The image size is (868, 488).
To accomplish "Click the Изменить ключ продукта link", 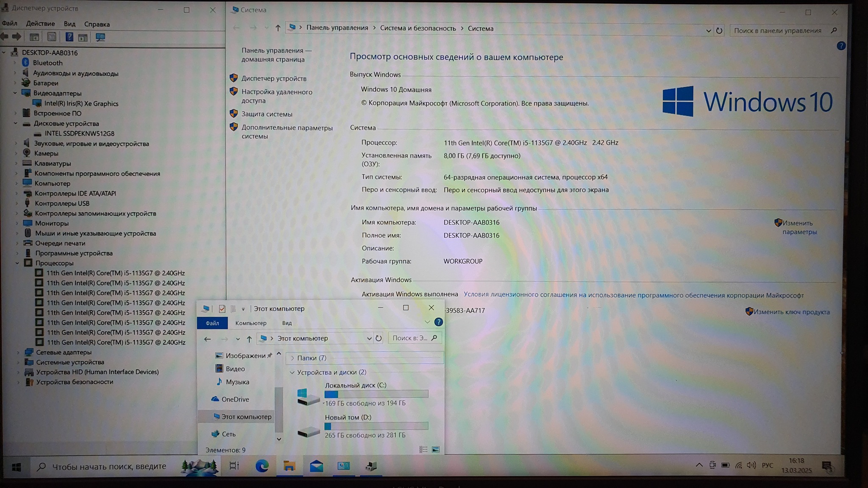I will coord(791,312).
